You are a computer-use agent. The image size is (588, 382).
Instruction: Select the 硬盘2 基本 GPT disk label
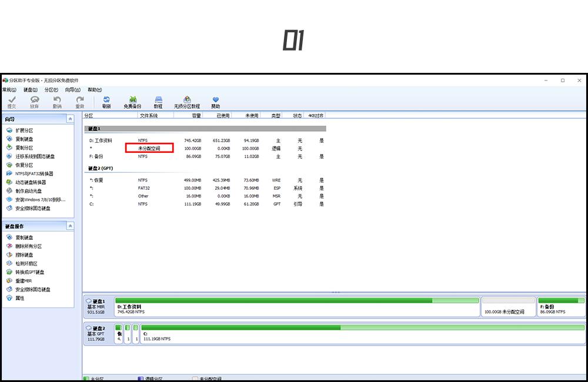click(x=98, y=333)
